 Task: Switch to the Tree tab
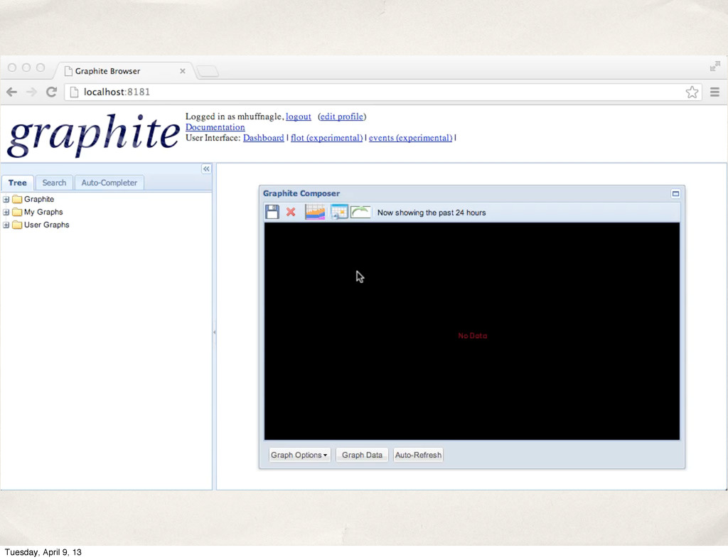(x=18, y=183)
